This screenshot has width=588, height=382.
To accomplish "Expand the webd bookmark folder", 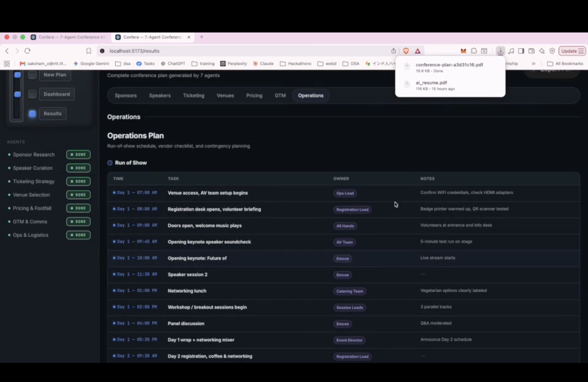I will click(x=327, y=64).
